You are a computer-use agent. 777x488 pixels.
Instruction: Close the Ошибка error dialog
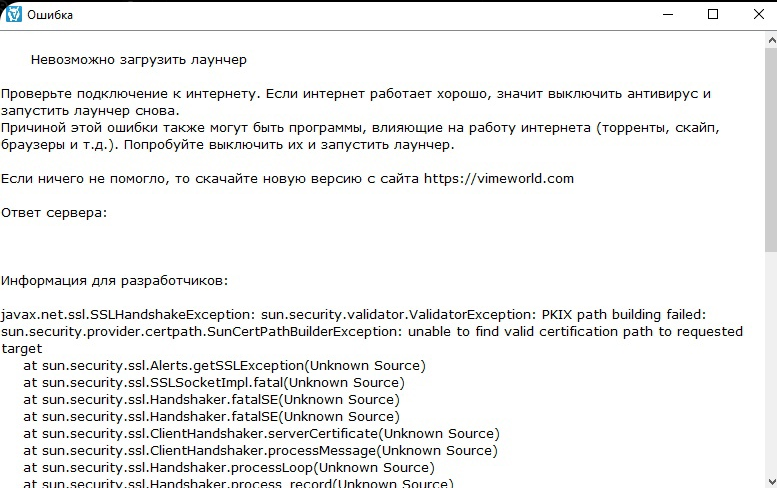pos(758,14)
